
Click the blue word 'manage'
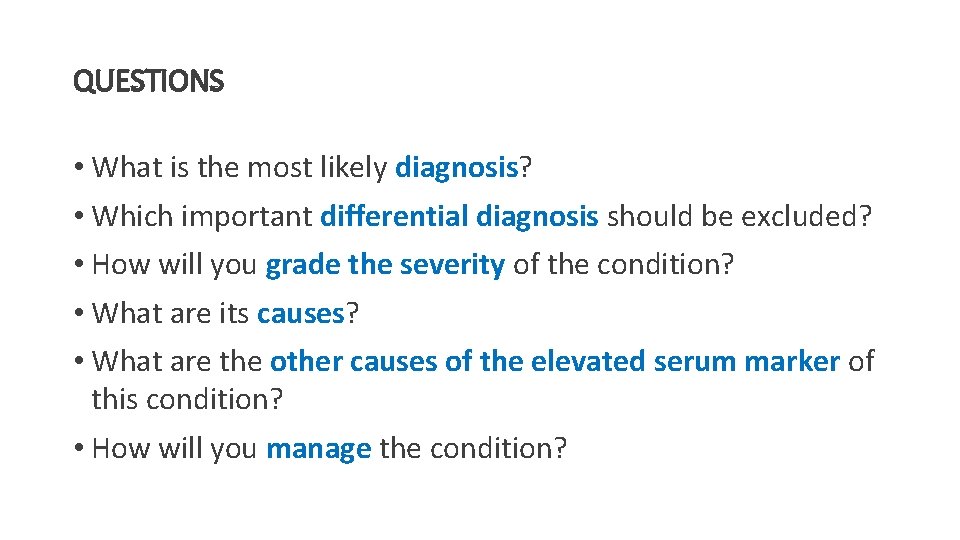tap(319, 448)
